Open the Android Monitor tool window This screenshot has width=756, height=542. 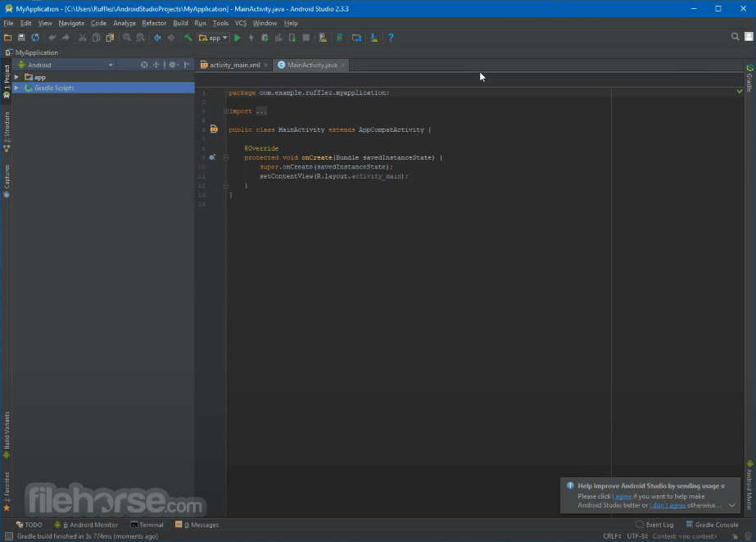tap(86, 525)
